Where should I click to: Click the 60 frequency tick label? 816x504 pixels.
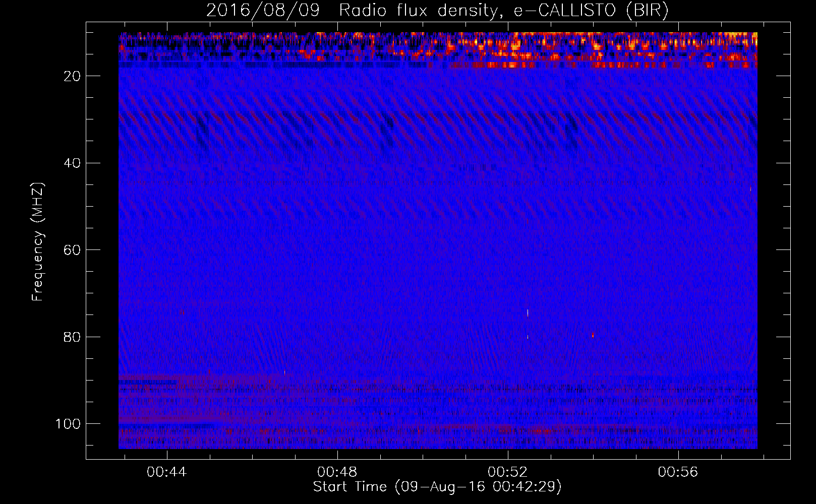coord(72,250)
